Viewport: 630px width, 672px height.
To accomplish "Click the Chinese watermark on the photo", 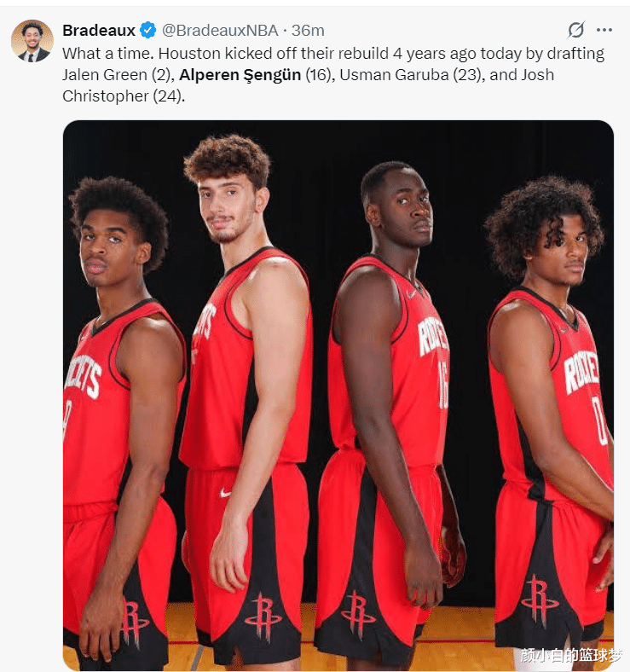I will pos(572,655).
